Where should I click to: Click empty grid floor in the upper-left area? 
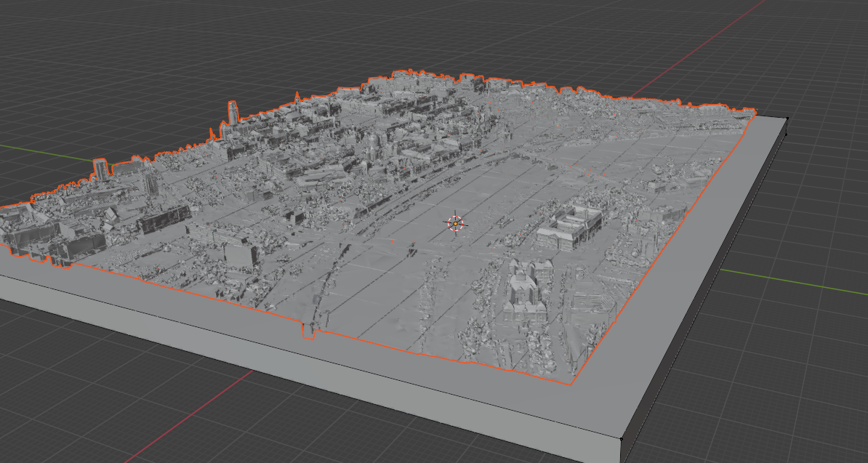[x=109, y=58]
